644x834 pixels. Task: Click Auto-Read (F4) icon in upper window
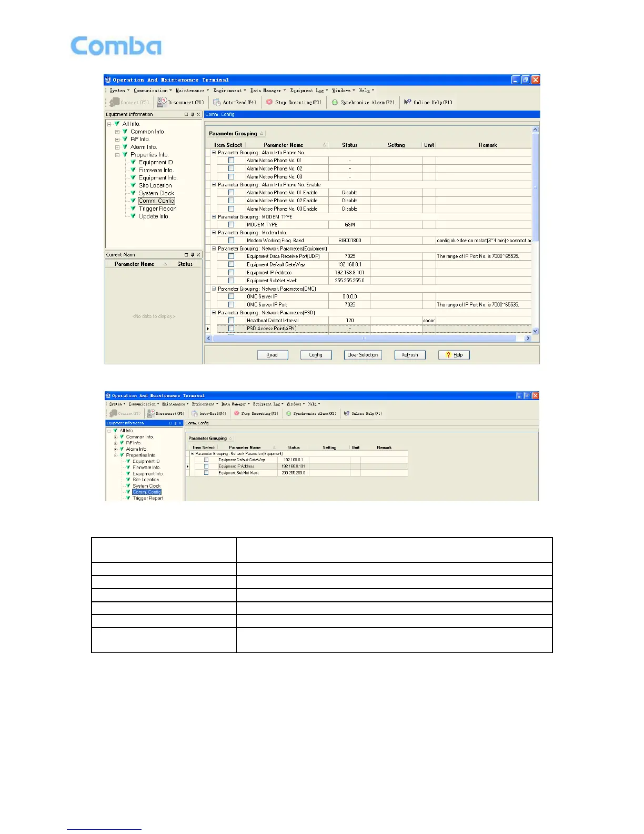click(x=217, y=103)
